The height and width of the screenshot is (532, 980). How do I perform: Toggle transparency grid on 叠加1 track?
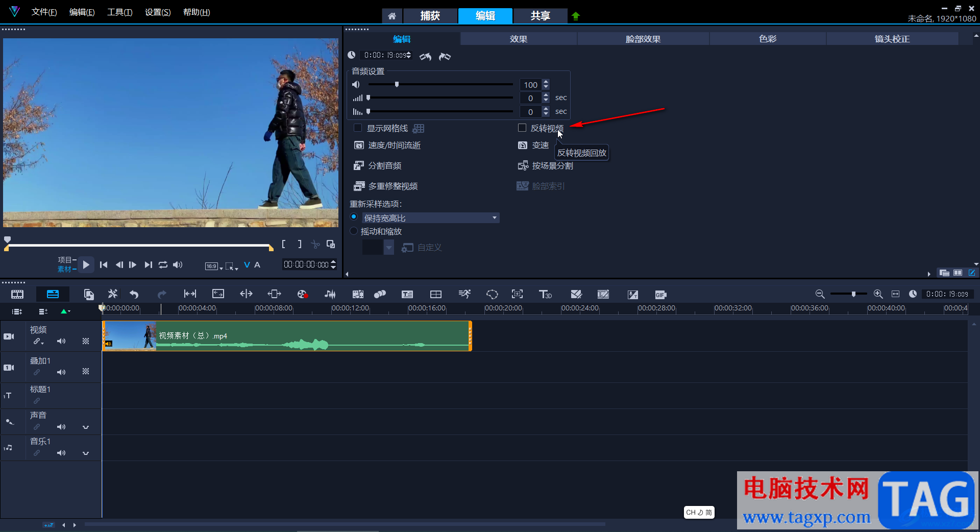pyautogui.click(x=86, y=372)
